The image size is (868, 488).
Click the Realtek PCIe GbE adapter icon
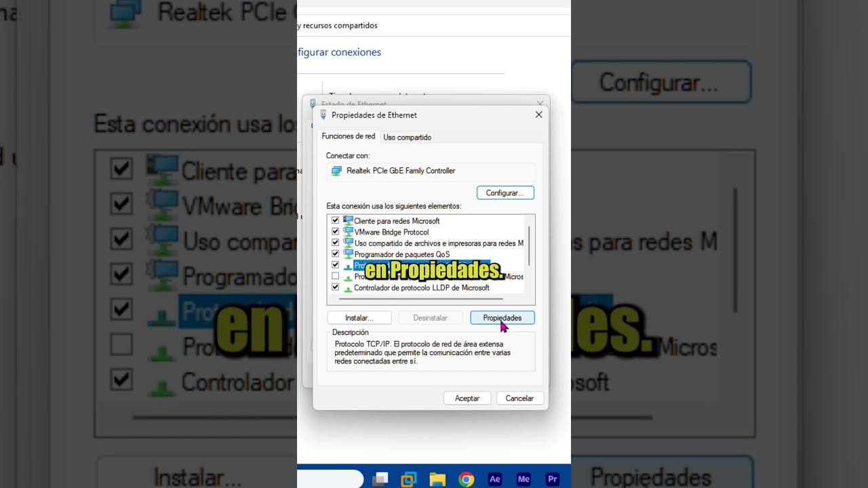pos(336,171)
